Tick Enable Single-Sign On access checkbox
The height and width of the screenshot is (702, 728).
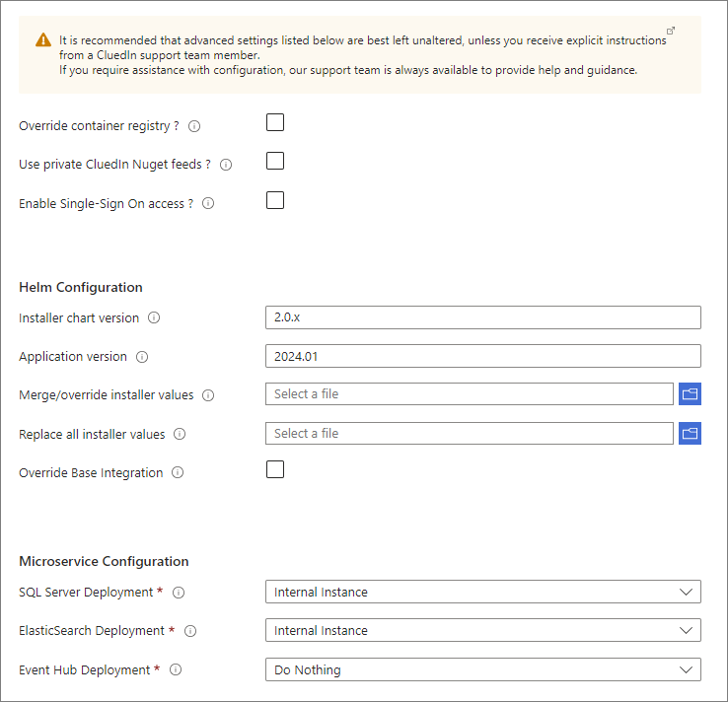coord(275,200)
